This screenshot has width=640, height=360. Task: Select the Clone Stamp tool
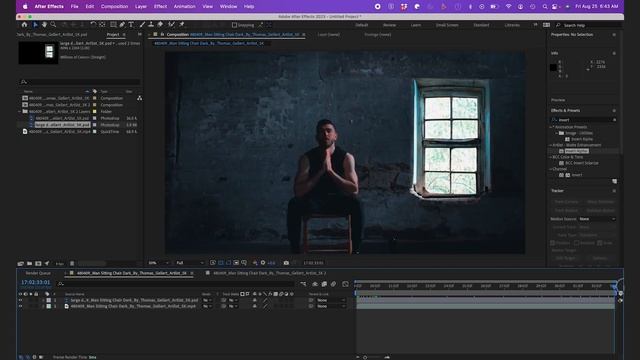click(151, 25)
